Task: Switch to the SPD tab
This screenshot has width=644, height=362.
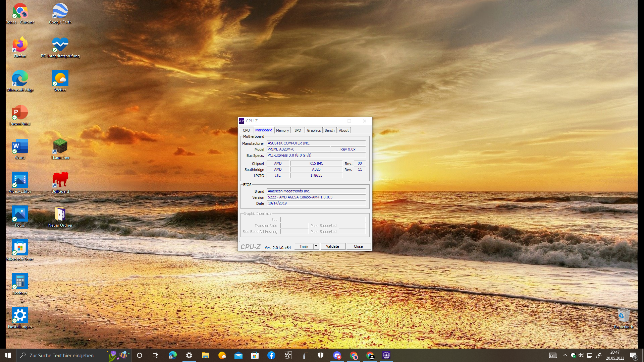Action: (x=298, y=130)
